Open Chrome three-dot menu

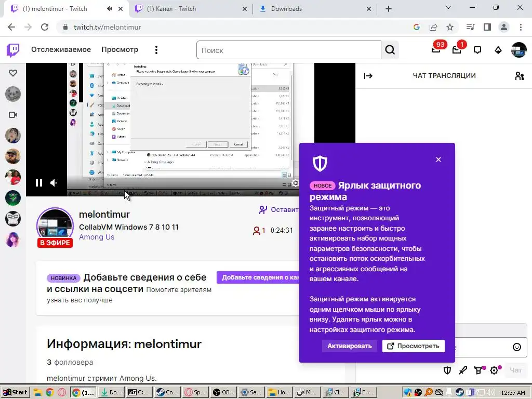click(x=521, y=27)
